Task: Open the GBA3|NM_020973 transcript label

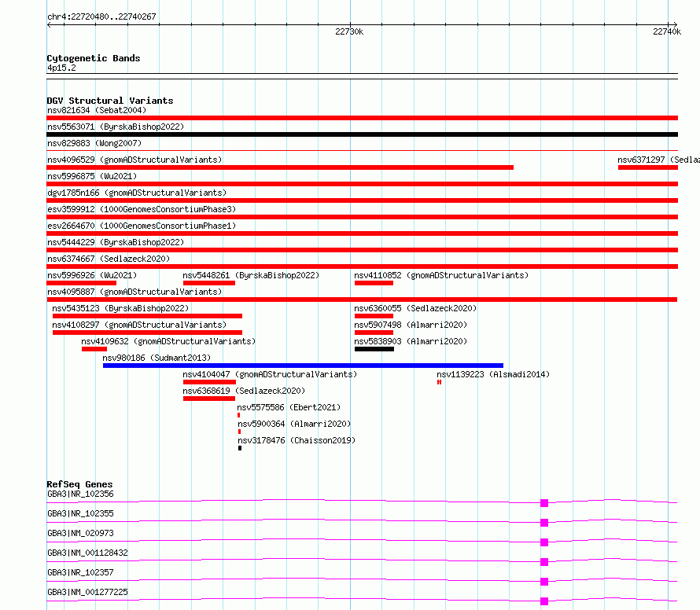Action: pos(80,533)
